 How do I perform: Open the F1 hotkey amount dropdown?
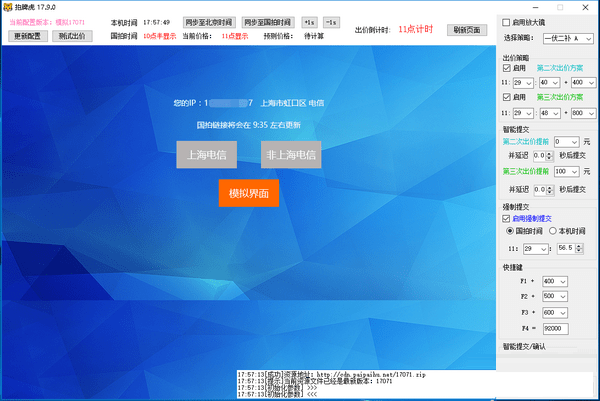point(555,281)
